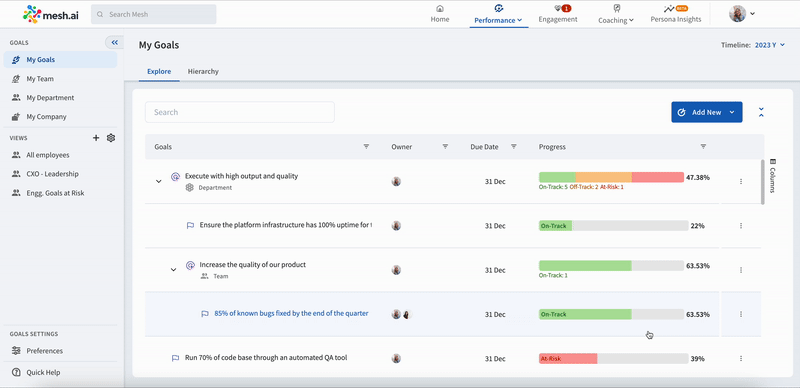Click the search magnifier icon in top bar
The height and width of the screenshot is (388, 800).
tap(100, 14)
